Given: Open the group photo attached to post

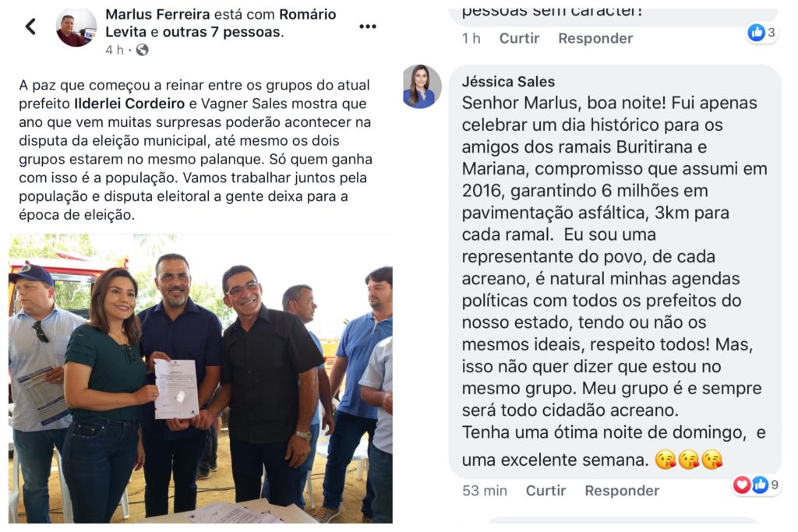Looking at the screenshot, I should 200,379.
